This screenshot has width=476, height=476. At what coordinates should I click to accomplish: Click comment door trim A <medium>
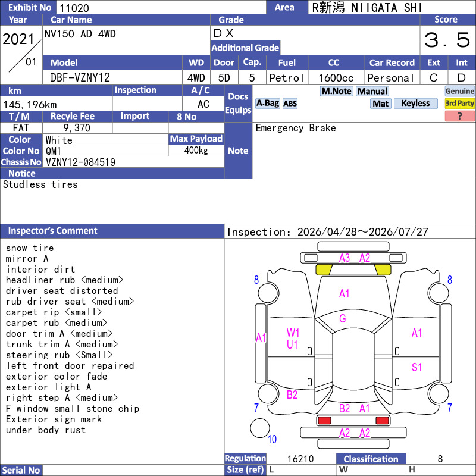tap(59, 334)
